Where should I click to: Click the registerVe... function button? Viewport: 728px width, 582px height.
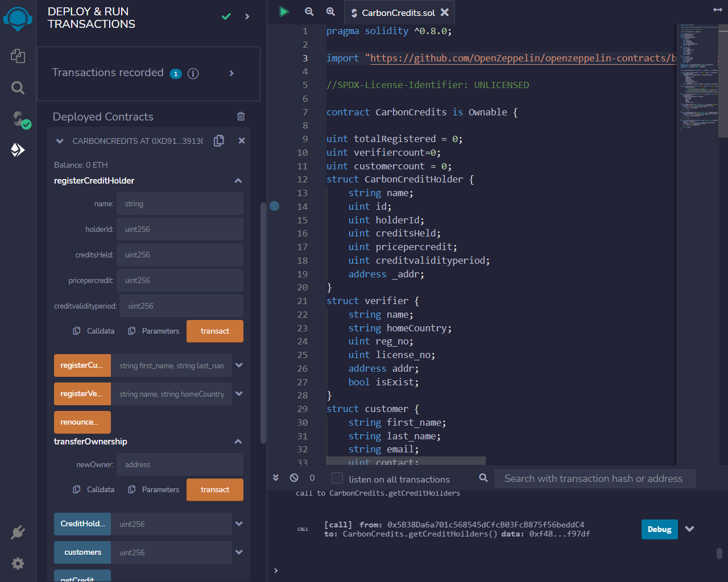tap(82, 394)
